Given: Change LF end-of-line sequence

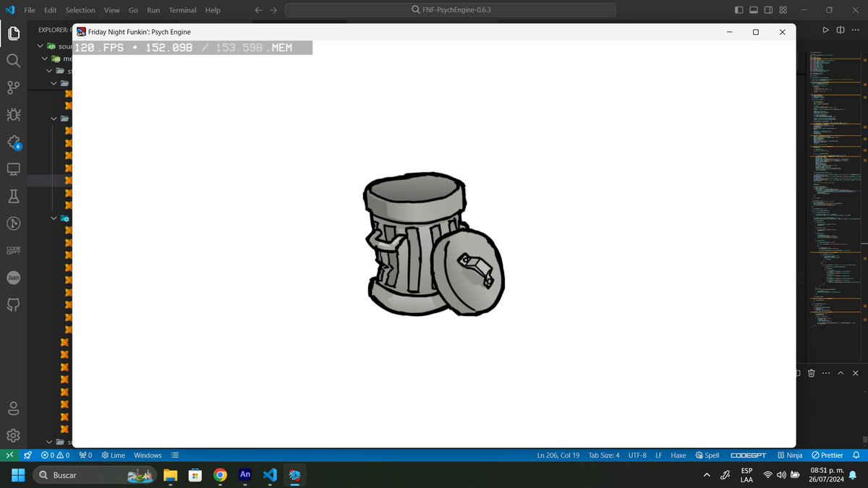Looking at the screenshot, I should [659, 455].
